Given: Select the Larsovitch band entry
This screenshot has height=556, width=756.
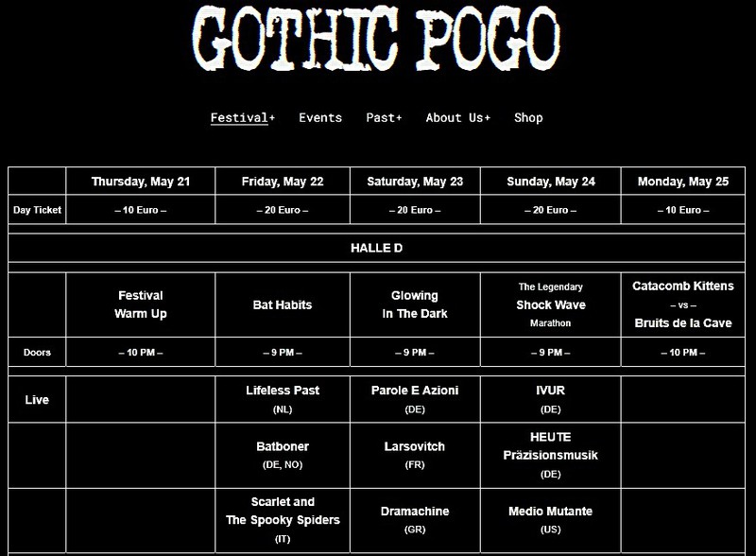Looking at the screenshot, I should tap(415, 446).
